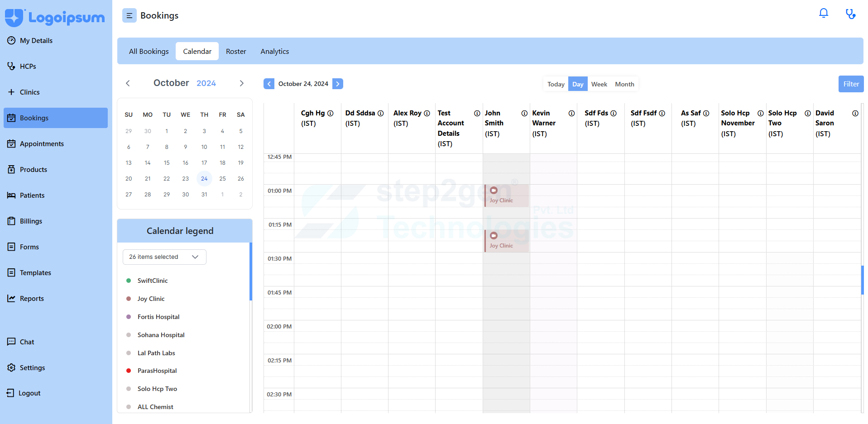The height and width of the screenshot is (424, 868).
Task: Select the Calendar tab
Action: coord(197,52)
